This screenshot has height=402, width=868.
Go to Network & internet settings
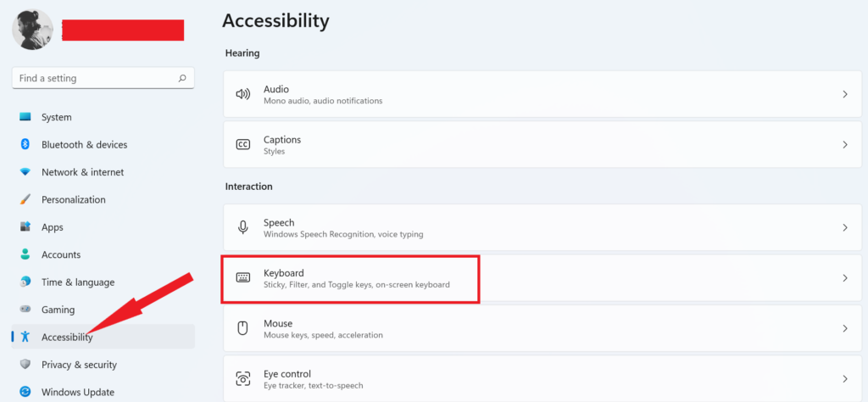[103, 172]
